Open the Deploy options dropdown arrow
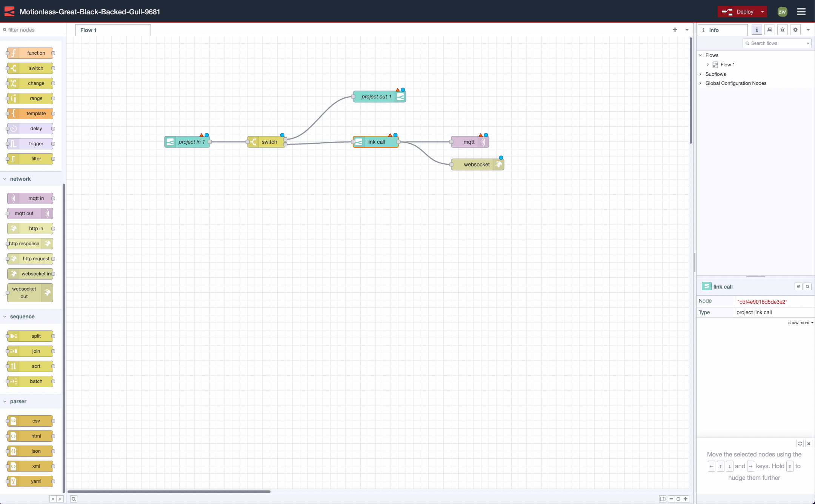 click(763, 12)
